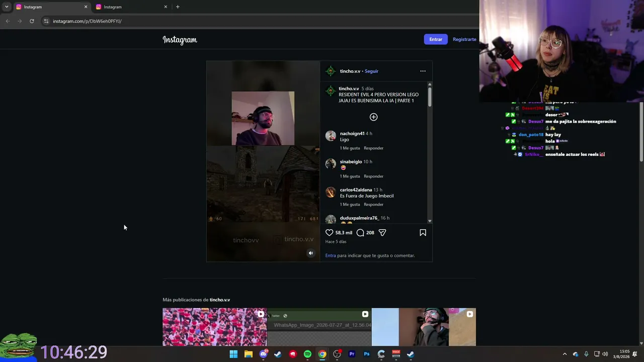Open duduxpalmeira76_ username link
This screenshot has width=644, height=362.
point(360,218)
